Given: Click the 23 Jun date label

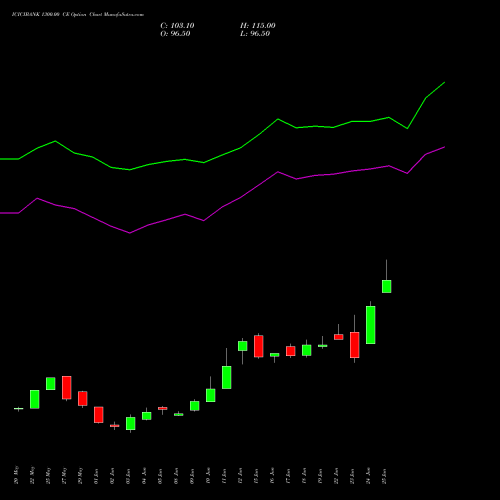Looking at the screenshot, I should (x=353, y=476).
